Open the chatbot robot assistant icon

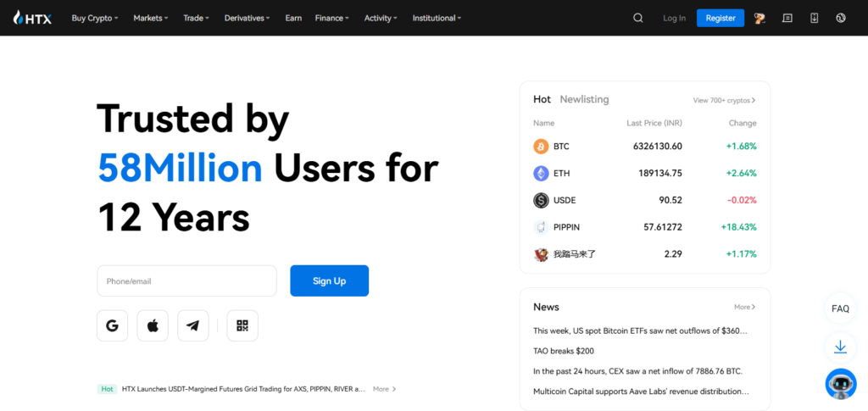[x=840, y=384]
